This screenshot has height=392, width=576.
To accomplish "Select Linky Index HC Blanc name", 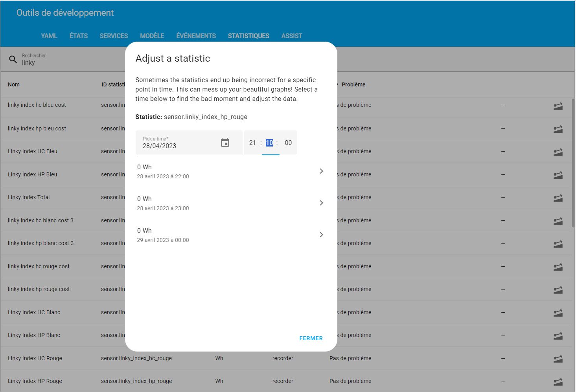I will click(34, 312).
